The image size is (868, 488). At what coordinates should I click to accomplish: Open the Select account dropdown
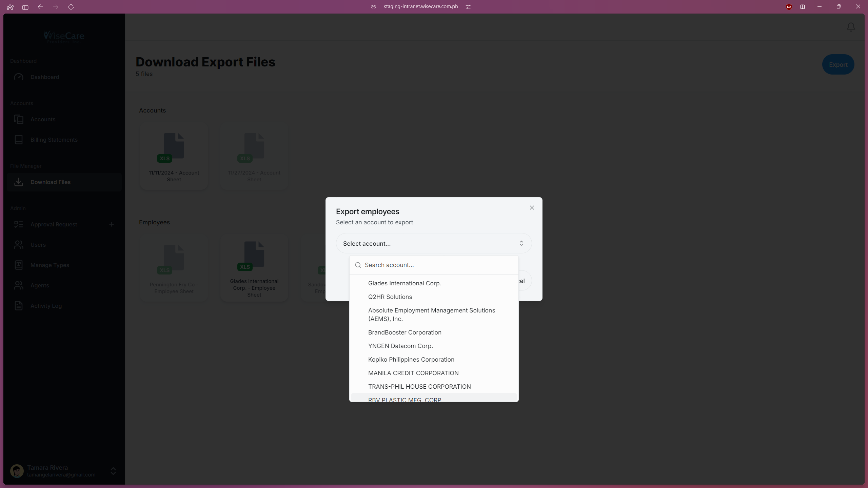click(x=433, y=243)
